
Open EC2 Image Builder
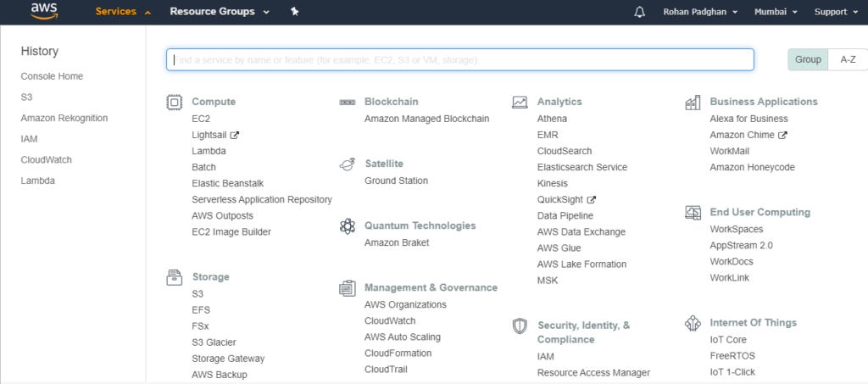click(x=231, y=232)
